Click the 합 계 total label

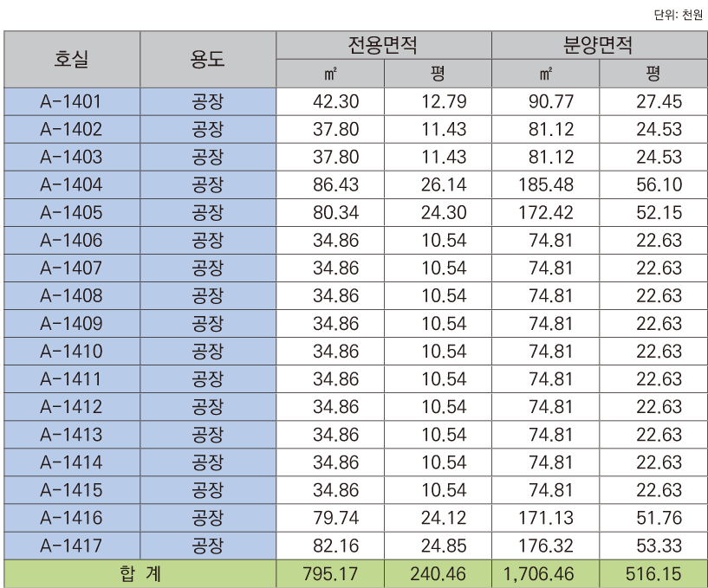click(140, 574)
